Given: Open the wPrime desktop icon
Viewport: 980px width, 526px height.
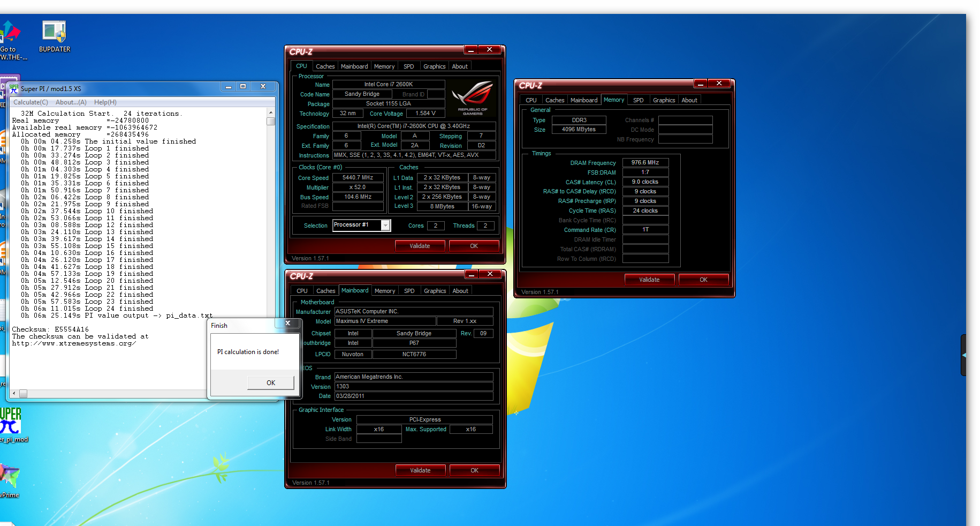Looking at the screenshot, I should click(10, 480).
